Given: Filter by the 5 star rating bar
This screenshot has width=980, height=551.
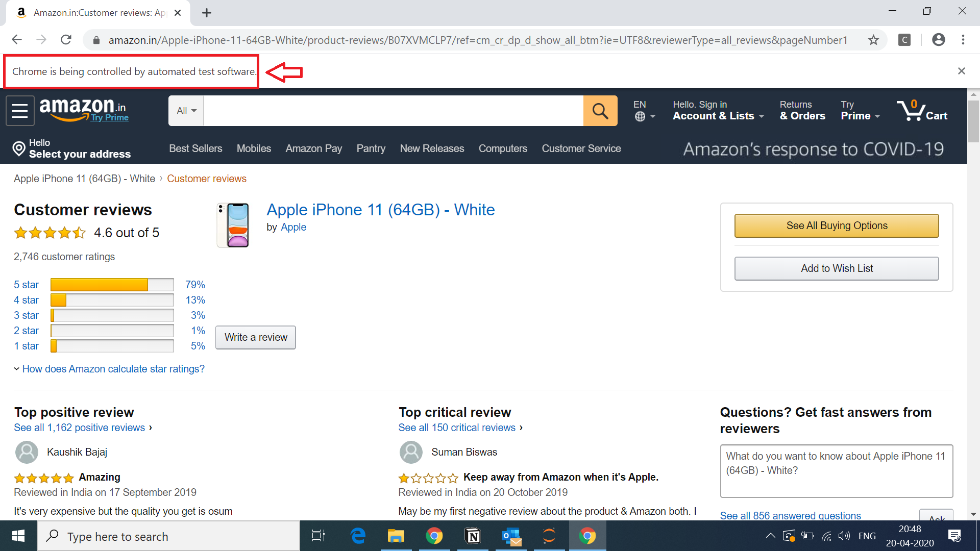Looking at the screenshot, I should 112,285.
